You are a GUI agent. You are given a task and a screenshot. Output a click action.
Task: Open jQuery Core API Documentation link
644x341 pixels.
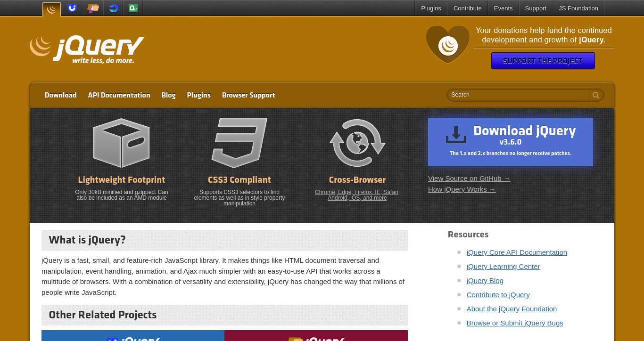pos(517,252)
